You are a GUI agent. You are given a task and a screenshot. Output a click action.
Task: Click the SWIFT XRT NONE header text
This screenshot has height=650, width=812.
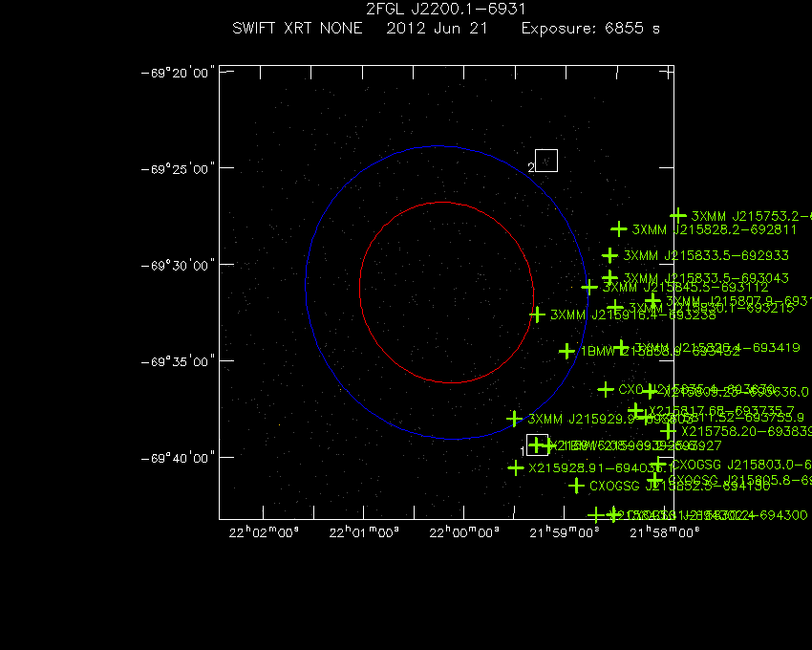pos(297,28)
